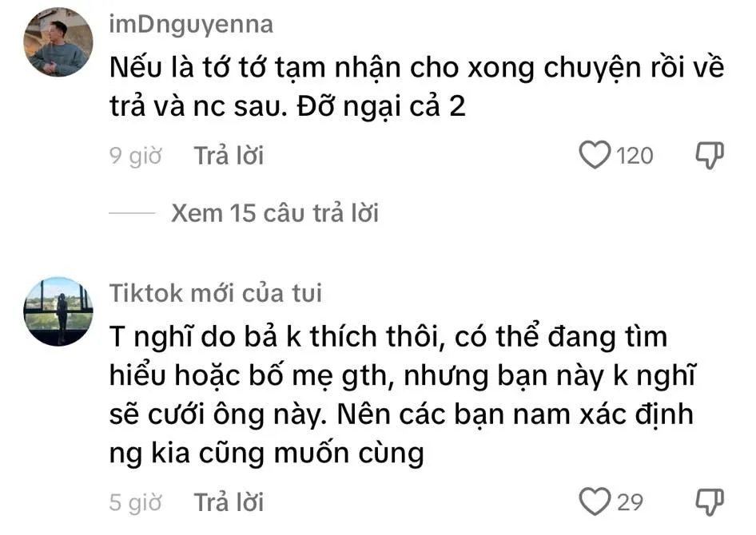Like the comment by Tiktok mới của tui

(x=595, y=501)
